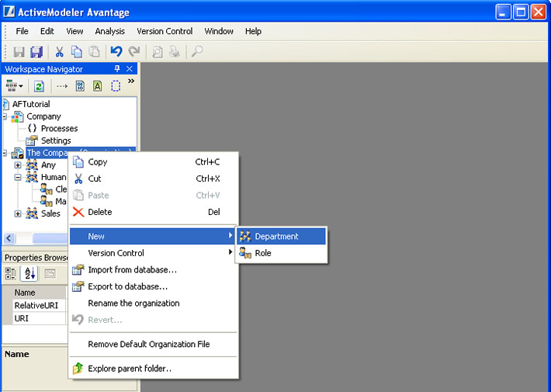Click the Print Preview toolbar icon
The height and width of the screenshot is (392, 551).
157,52
